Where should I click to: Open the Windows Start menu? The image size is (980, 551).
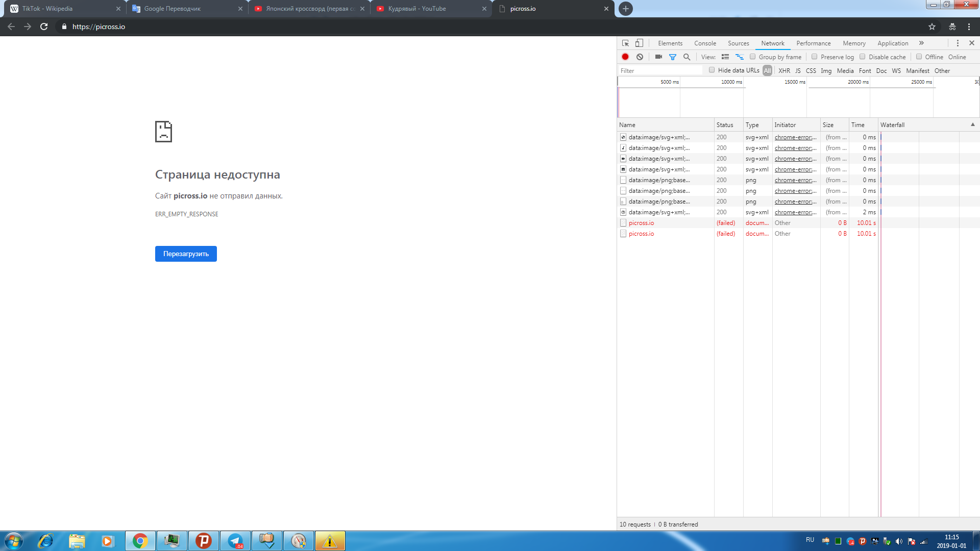pos(13,541)
